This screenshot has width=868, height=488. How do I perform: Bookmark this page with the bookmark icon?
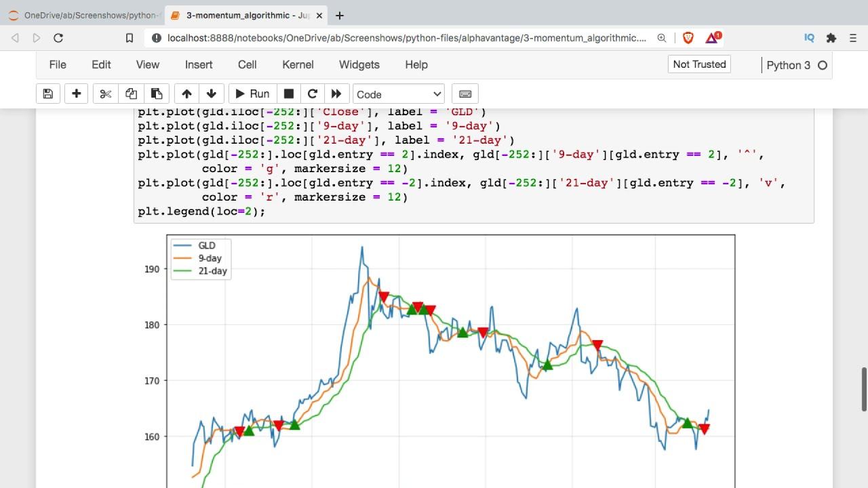pos(130,38)
